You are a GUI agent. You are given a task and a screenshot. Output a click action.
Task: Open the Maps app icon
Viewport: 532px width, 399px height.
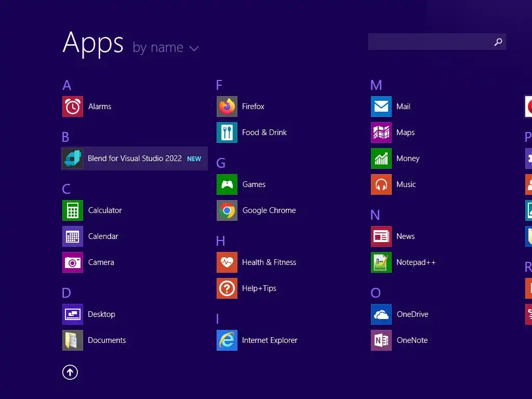click(381, 132)
